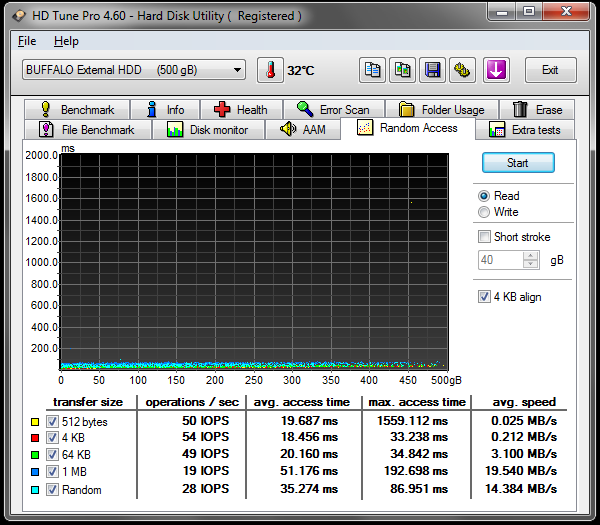Screen dimensions: 600x525
Task: Open options with the wrench icon
Action: point(462,70)
